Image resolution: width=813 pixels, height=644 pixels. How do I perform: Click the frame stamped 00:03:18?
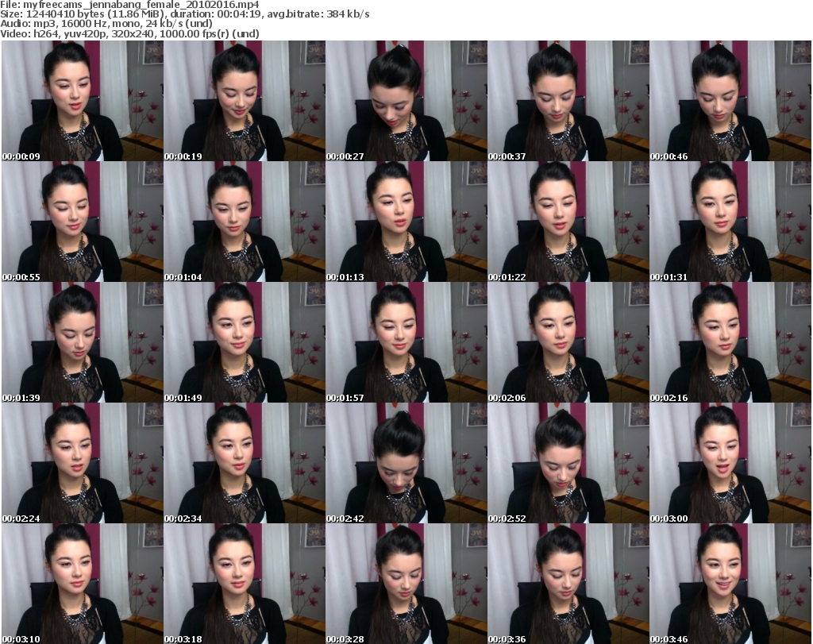point(245,584)
